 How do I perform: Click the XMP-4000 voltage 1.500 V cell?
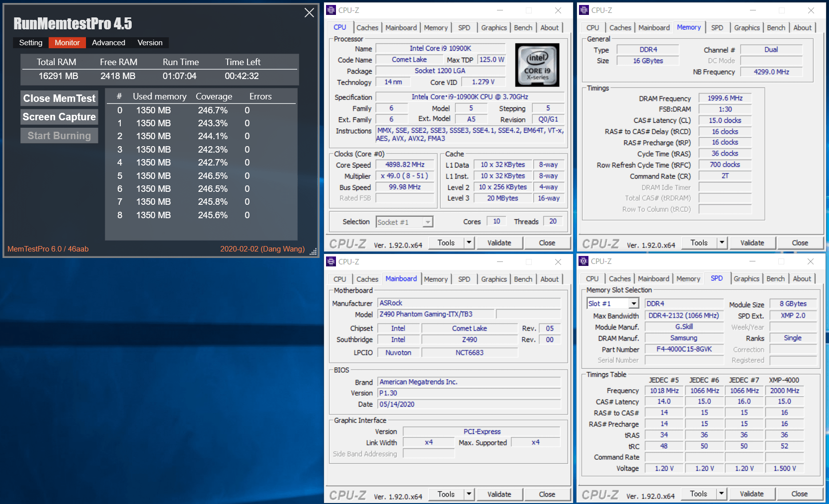coord(785,468)
